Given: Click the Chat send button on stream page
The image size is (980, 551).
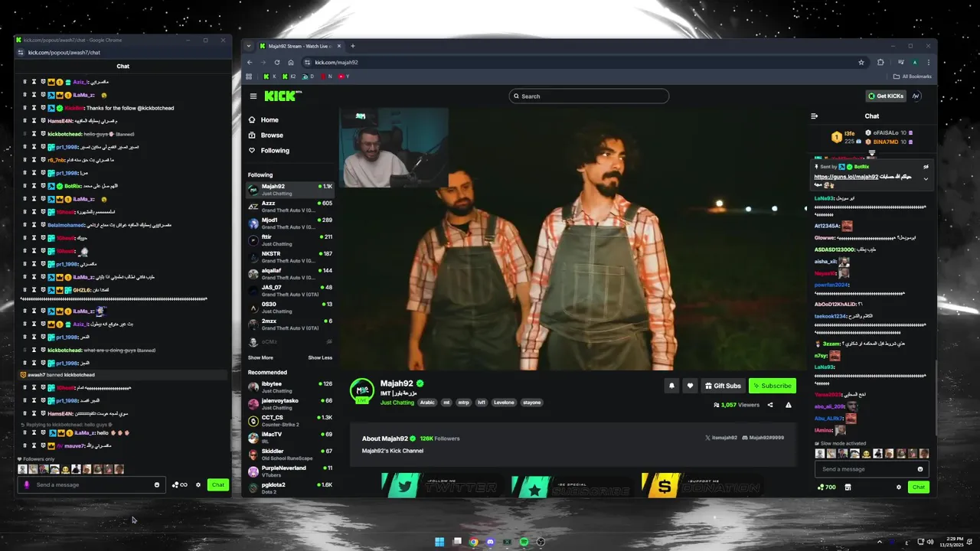Looking at the screenshot, I should (x=919, y=487).
